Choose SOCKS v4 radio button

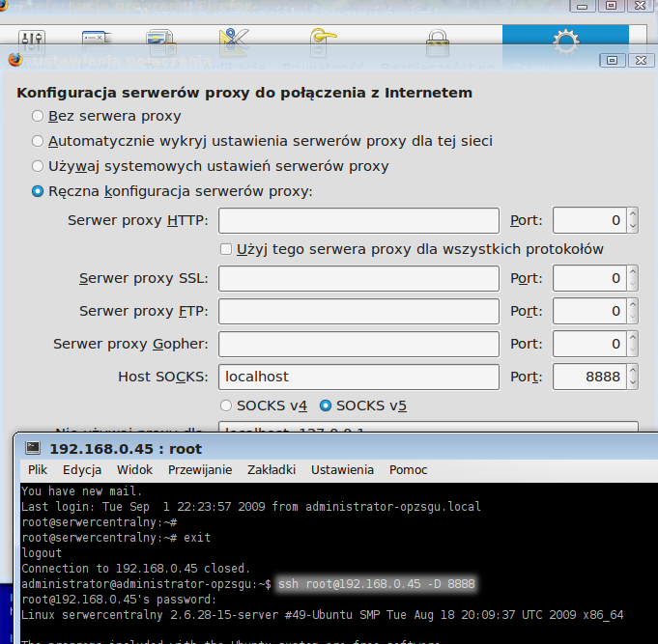(226, 406)
